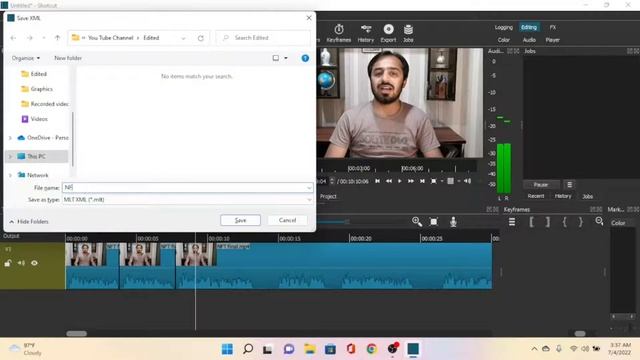This screenshot has height=360, width=640.
Task: Create a New folder
Action: tap(68, 58)
